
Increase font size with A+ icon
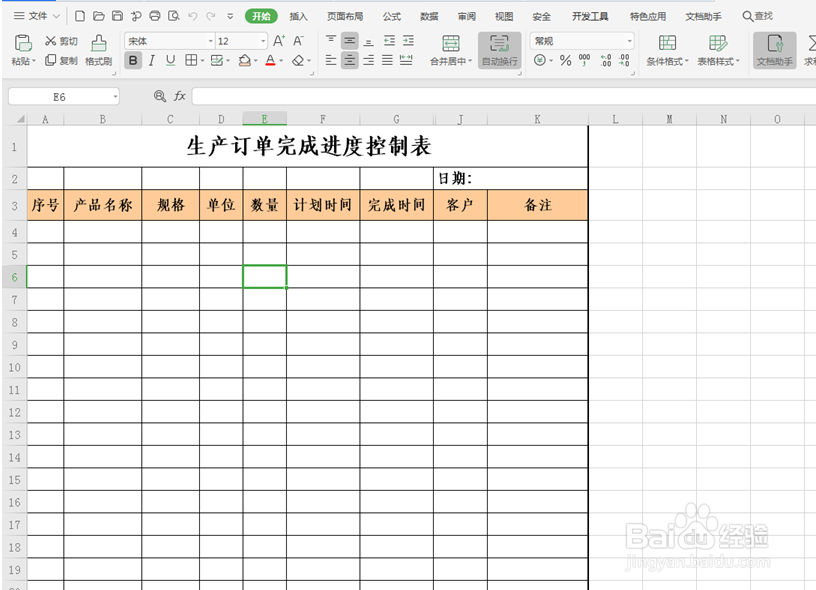tap(279, 41)
